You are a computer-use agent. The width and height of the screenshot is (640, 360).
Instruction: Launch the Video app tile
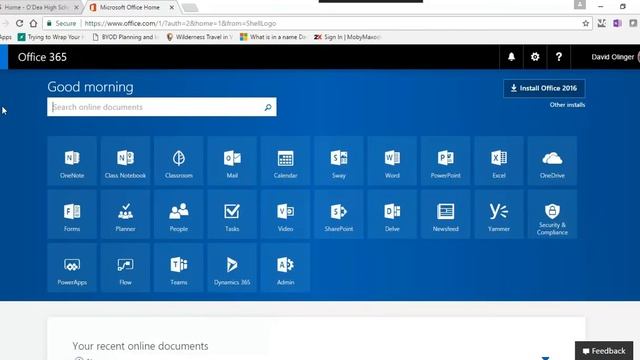click(x=285, y=214)
